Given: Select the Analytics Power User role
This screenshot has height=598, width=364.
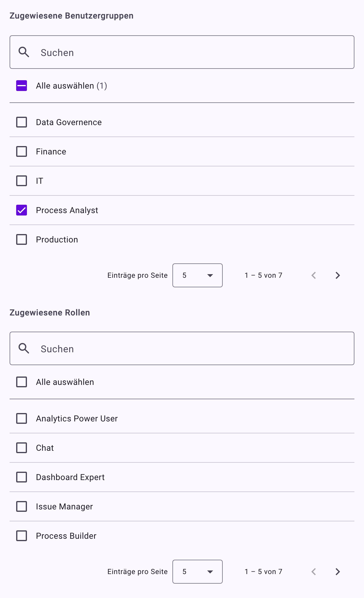Looking at the screenshot, I should click(x=22, y=418).
